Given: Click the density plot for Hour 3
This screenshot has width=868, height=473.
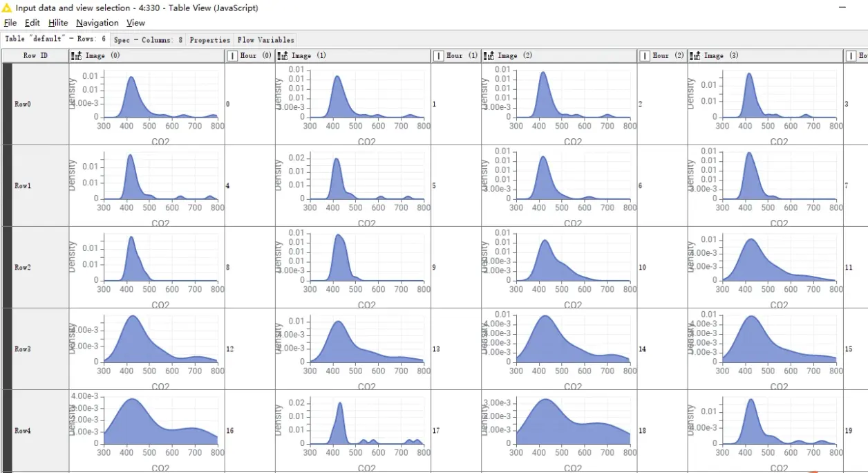Looking at the screenshot, I should tap(765, 104).
